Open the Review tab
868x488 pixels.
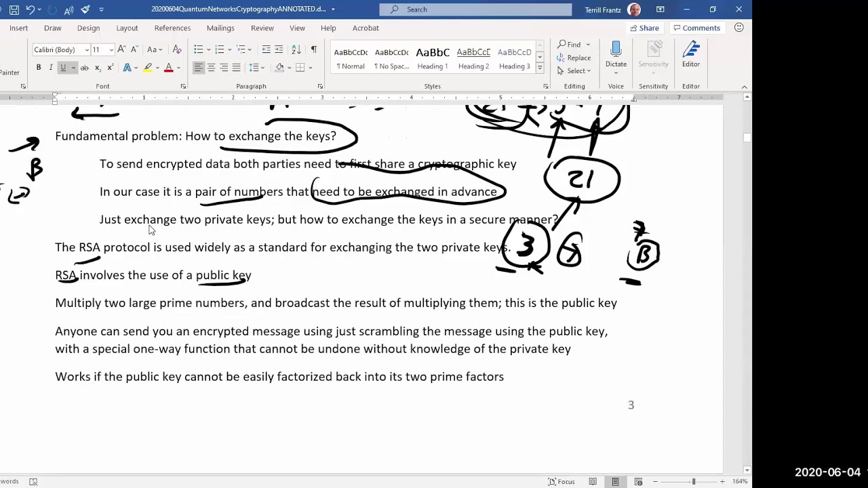click(x=262, y=28)
